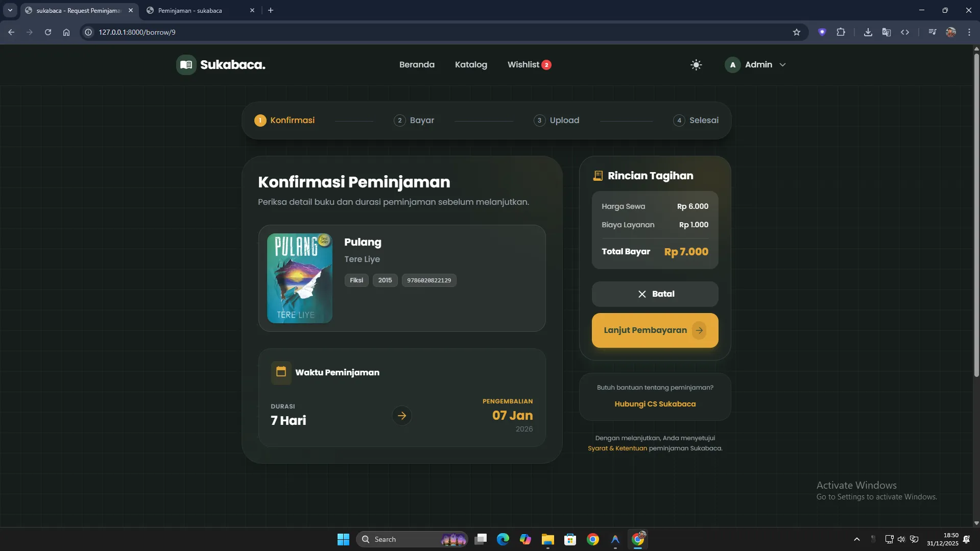Open the browser extensions puzzle icon
This screenshot has width=980, height=551.
pos(841,32)
